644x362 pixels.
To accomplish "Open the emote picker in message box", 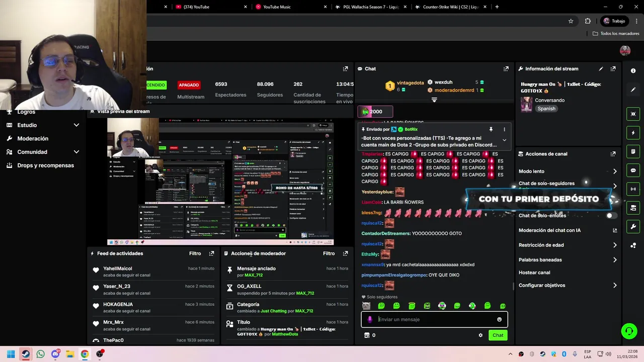I will pos(499,319).
